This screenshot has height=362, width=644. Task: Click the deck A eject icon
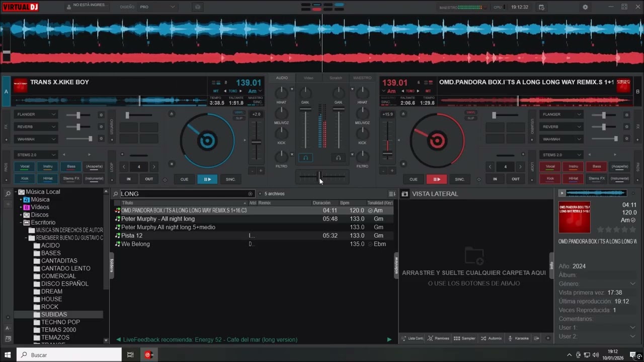tap(172, 114)
